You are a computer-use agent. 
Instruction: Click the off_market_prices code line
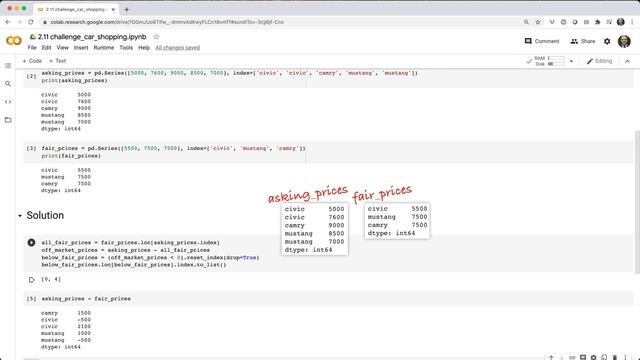pos(125,250)
